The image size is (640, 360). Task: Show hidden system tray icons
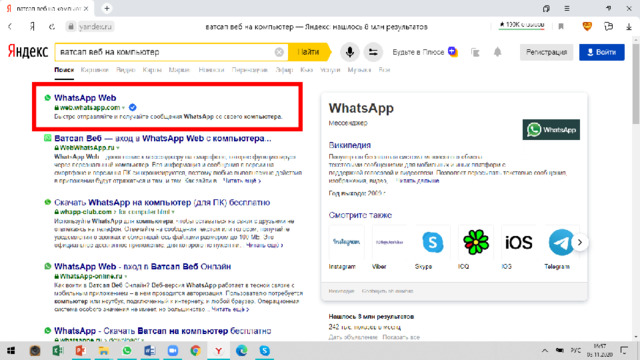(x=544, y=351)
